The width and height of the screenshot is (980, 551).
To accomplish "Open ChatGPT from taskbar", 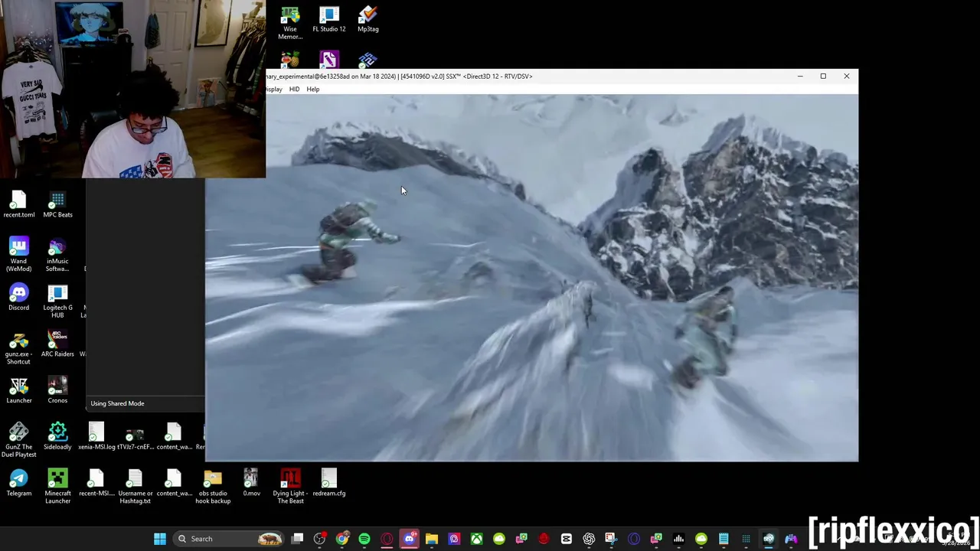I will tap(589, 539).
